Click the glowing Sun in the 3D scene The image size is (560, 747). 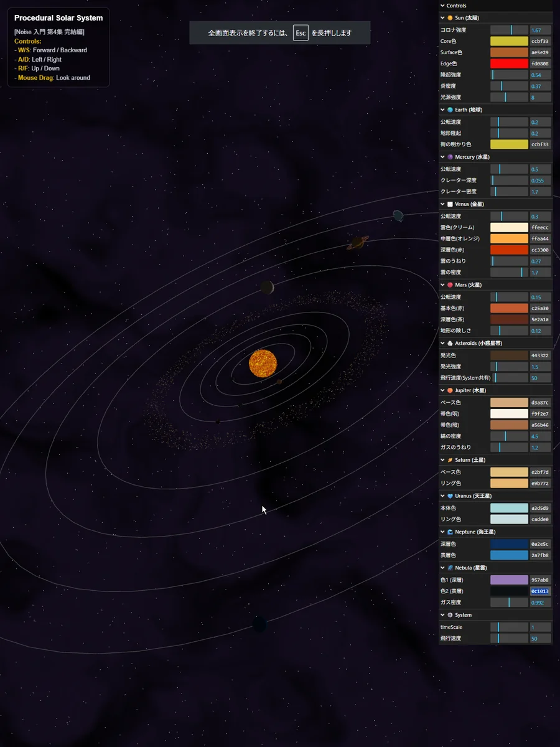pos(262,363)
